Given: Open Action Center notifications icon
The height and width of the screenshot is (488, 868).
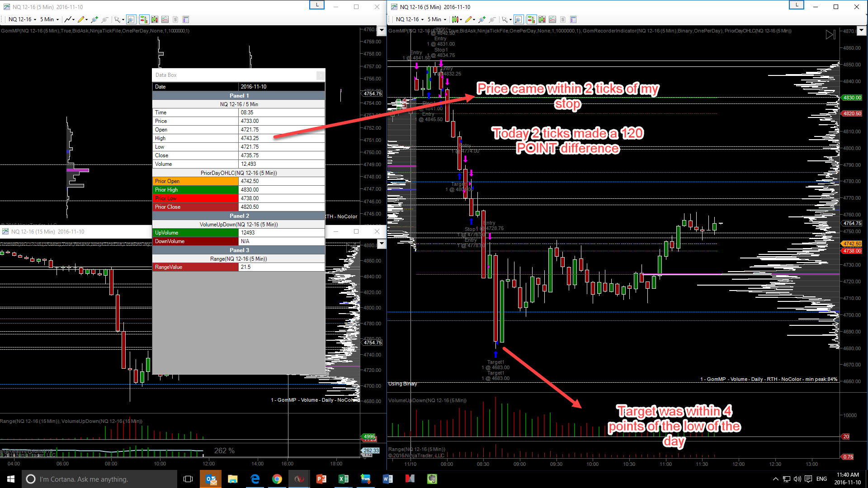Looking at the screenshot, I should coord(808,479).
